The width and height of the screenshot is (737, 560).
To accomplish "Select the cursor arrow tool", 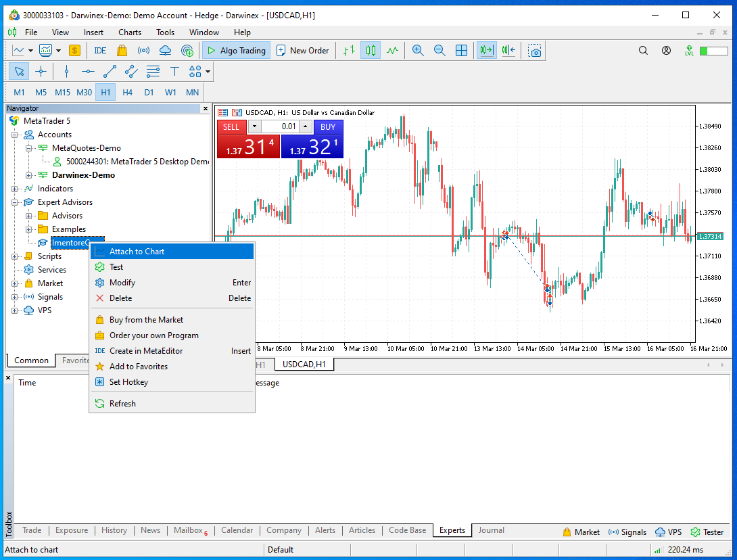I will pyautogui.click(x=19, y=72).
